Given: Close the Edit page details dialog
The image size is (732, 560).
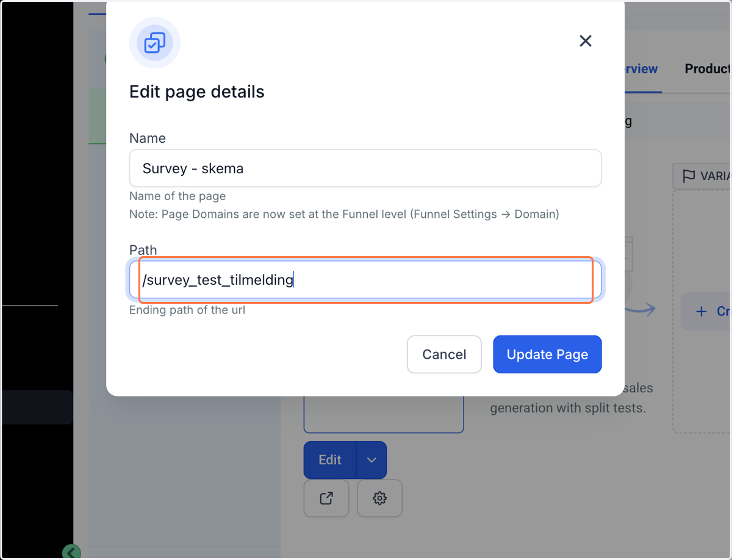Looking at the screenshot, I should 586,41.
